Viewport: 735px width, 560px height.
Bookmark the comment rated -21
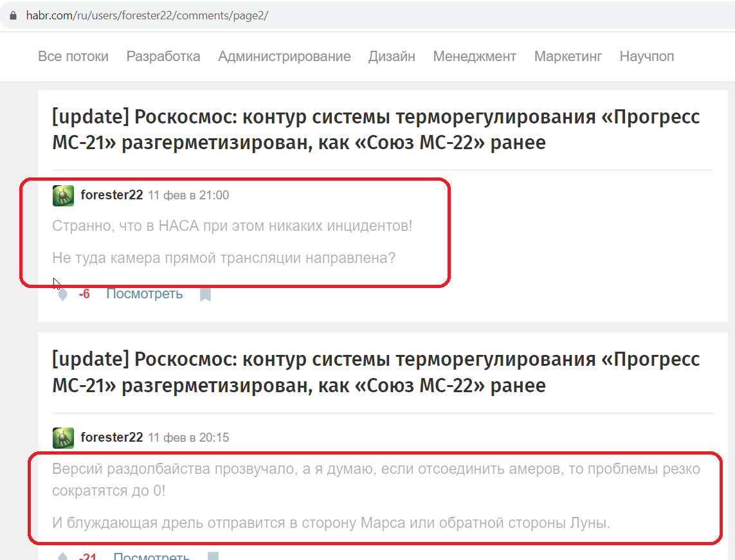point(213,556)
